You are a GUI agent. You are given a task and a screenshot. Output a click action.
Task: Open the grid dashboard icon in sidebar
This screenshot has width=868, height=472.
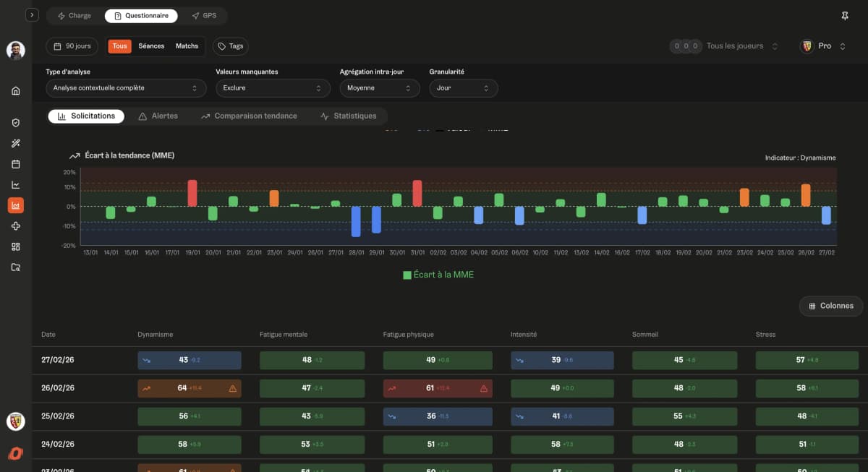tap(16, 246)
